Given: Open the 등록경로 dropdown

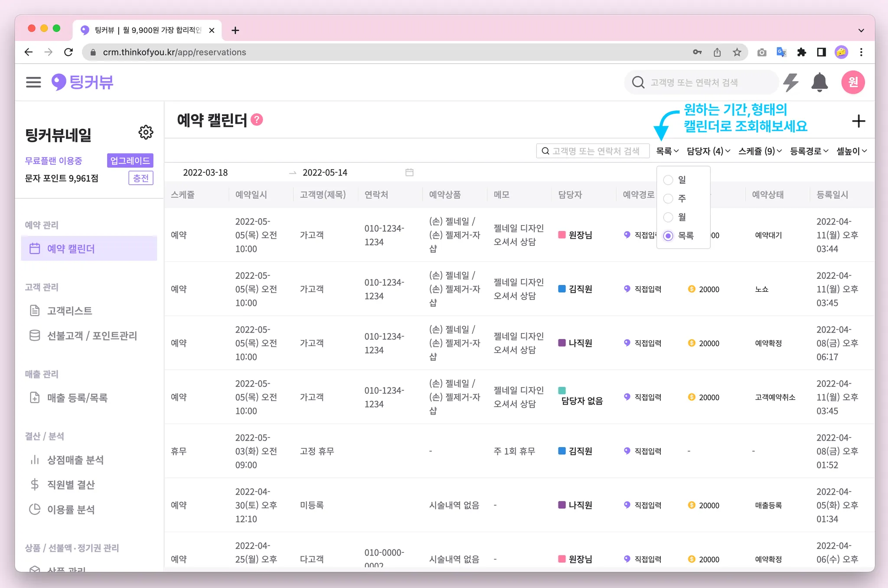Looking at the screenshot, I should pyautogui.click(x=809, y=151).
